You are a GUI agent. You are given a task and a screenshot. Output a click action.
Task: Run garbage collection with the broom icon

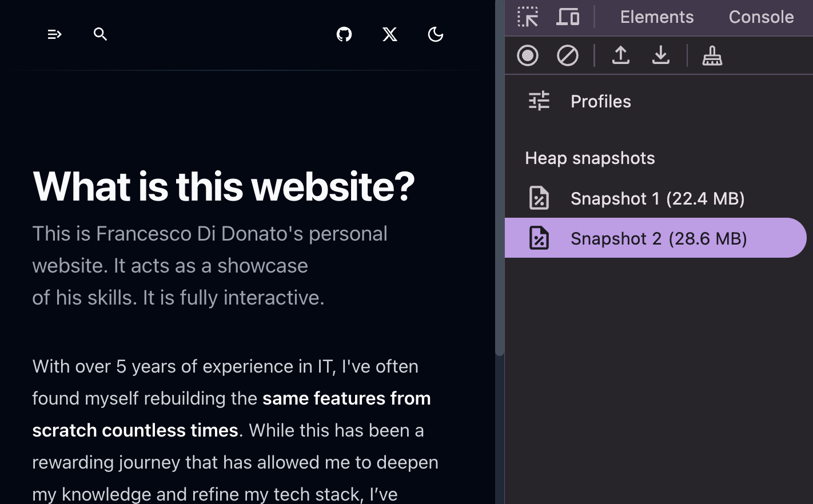[712, 56]
